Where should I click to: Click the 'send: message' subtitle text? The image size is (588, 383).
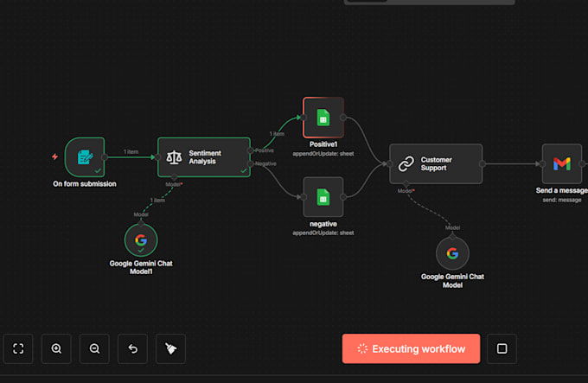point(562,200)
